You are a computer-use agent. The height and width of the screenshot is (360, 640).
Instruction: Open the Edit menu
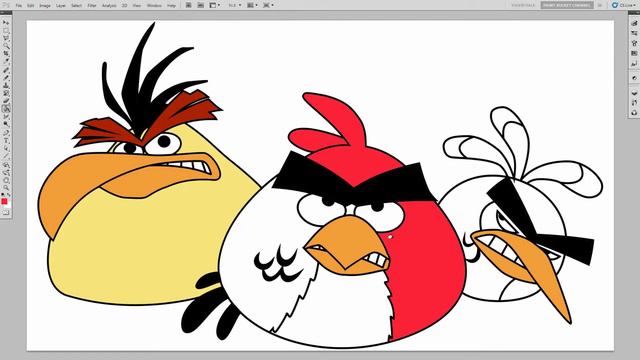click(31, 6)
